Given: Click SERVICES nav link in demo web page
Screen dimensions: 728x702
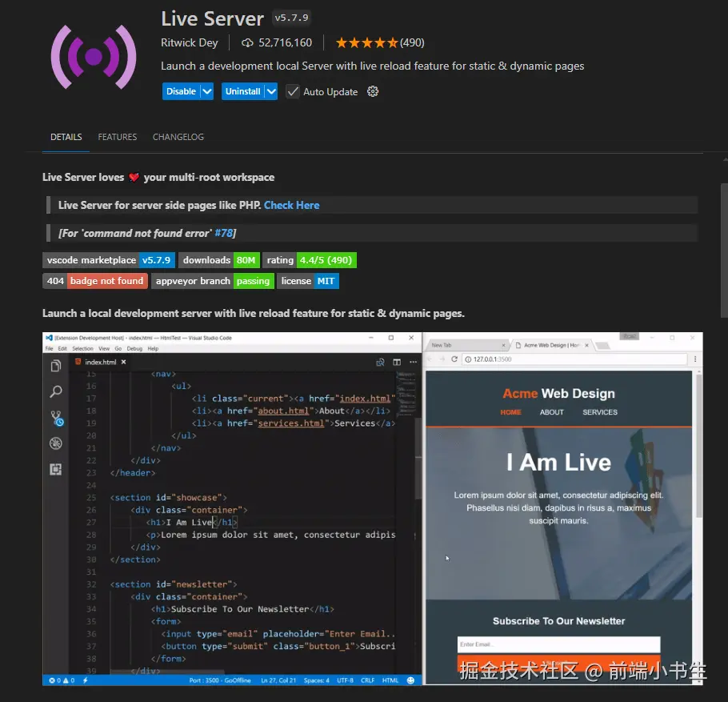Looking at the screenshot, I should [600, 412].
